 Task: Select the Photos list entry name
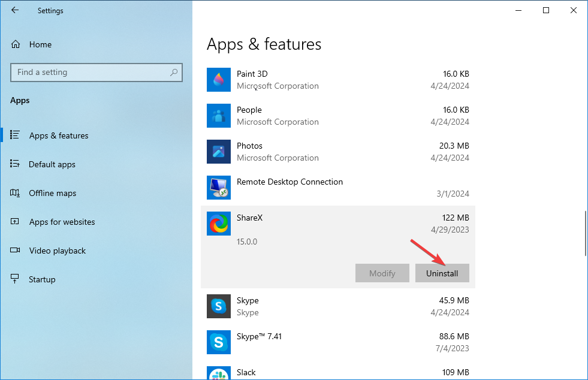249,146
